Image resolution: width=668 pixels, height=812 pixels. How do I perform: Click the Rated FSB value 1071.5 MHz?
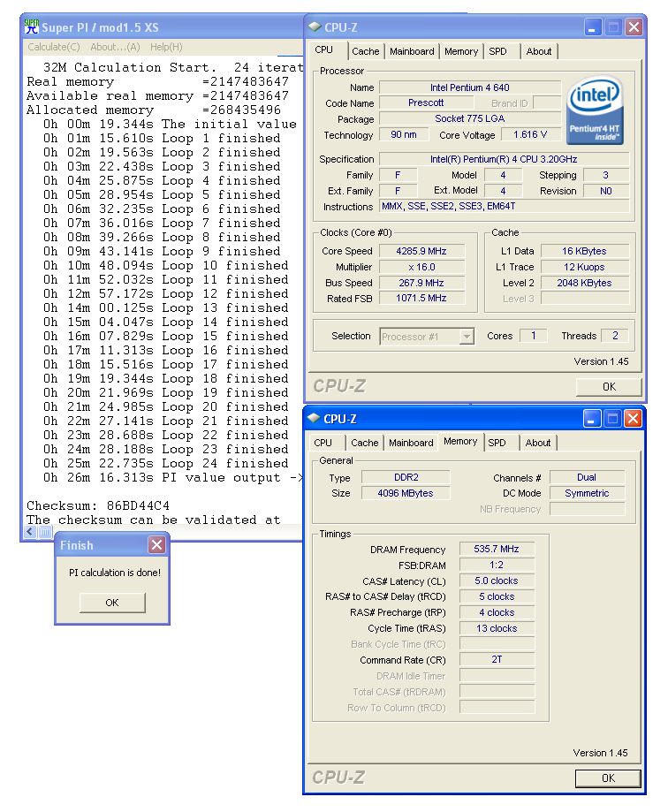(421, 298)
